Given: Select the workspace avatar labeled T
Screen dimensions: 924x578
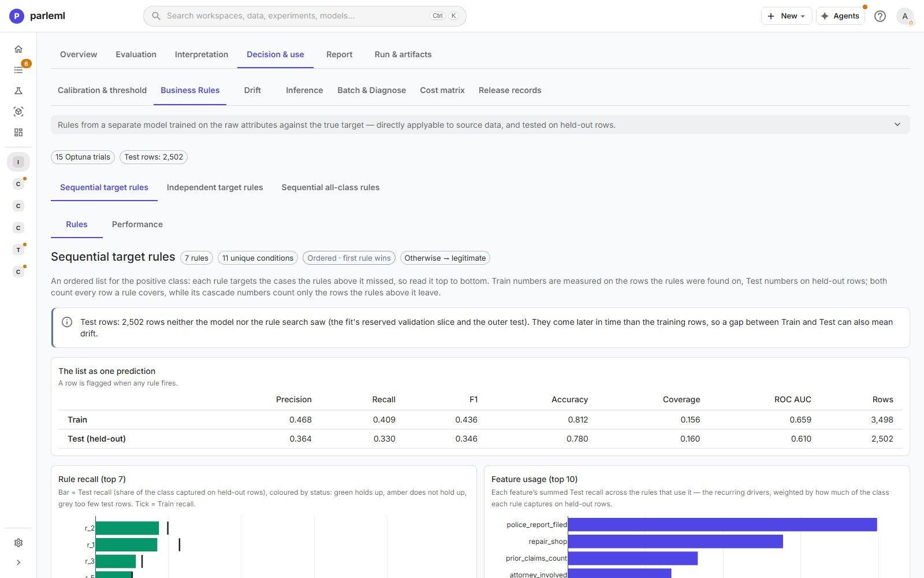Looking at the screenshot, I should coord(18,250).
